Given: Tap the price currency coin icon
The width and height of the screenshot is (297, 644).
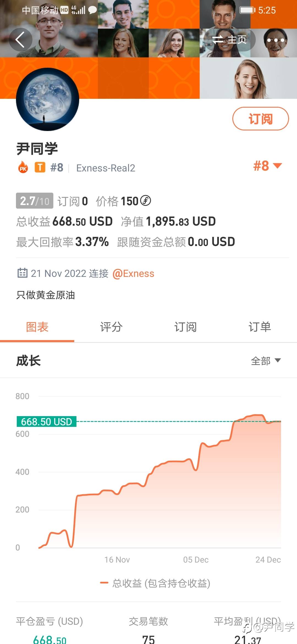Looking at the screenshot, I should [145, 201].
